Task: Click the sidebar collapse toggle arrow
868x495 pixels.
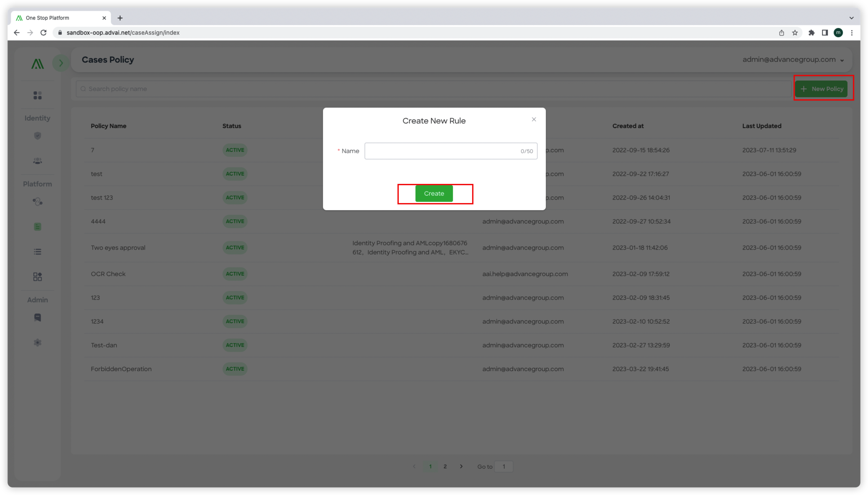Action: [x=60, y=63]
